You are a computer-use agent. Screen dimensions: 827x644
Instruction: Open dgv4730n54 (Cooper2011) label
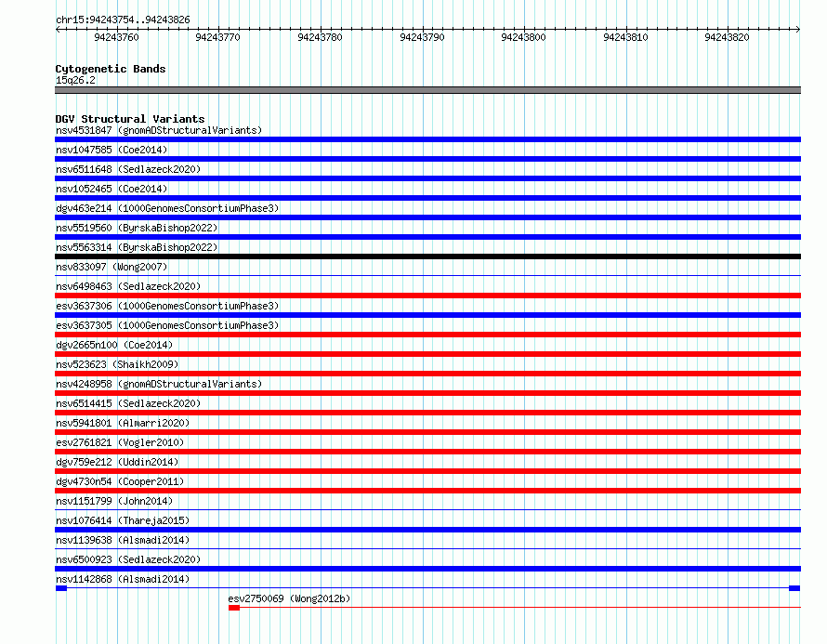click(120, 481)
